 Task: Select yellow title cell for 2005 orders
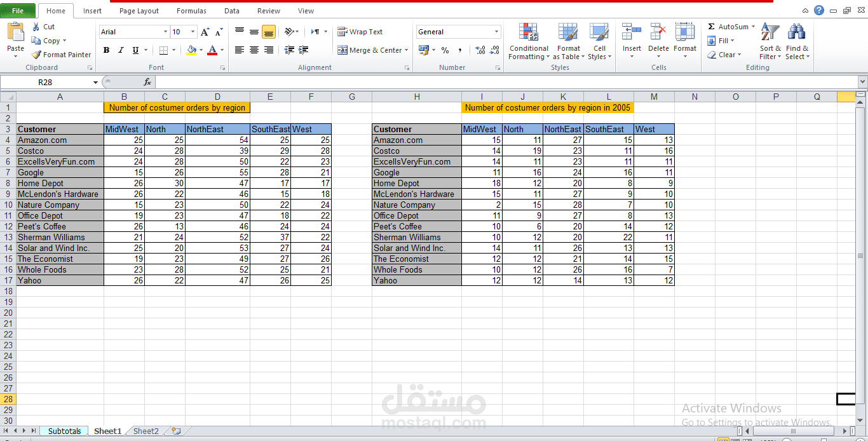(548, 107)
